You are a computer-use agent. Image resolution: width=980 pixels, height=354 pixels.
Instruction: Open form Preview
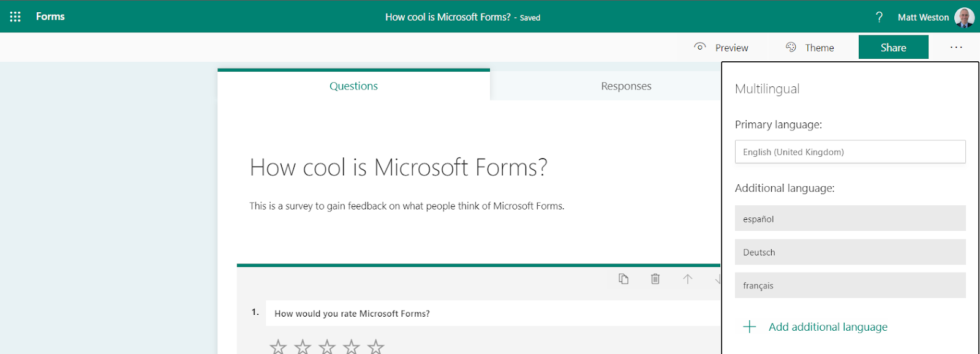[731, 48]
